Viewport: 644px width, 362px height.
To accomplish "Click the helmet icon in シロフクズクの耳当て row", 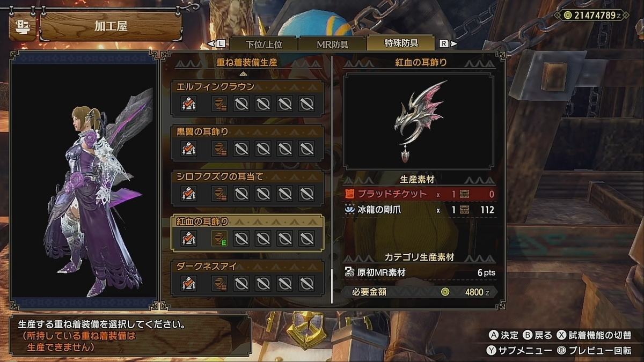I will tap(218, 193).
